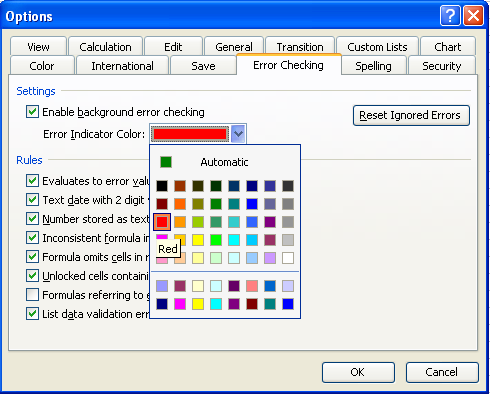Click the Error Checking tab
The width and height of the screenshot is (490, 394).
coord(289,65)
